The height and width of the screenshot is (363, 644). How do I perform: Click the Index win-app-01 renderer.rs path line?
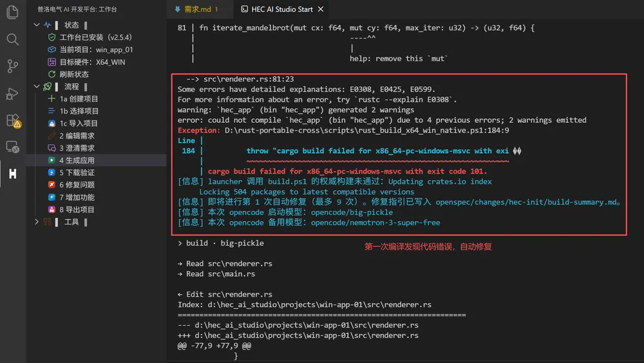[305, 304]
